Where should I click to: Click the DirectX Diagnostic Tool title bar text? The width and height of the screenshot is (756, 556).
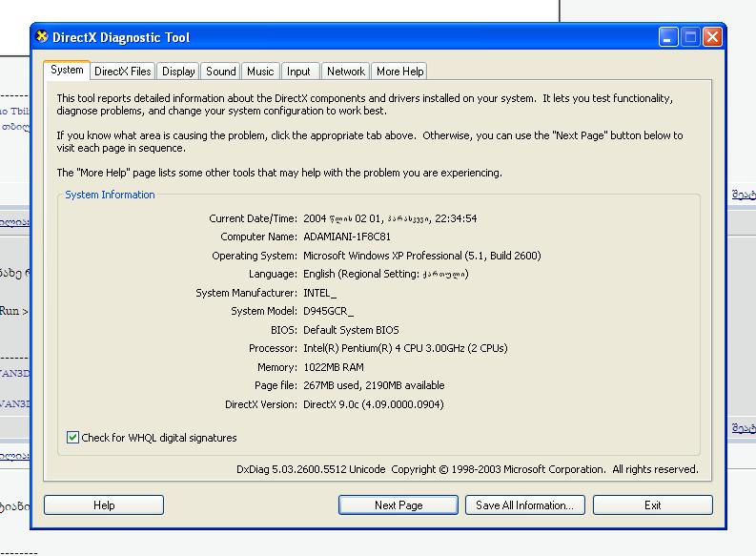(x=121, y=37)
